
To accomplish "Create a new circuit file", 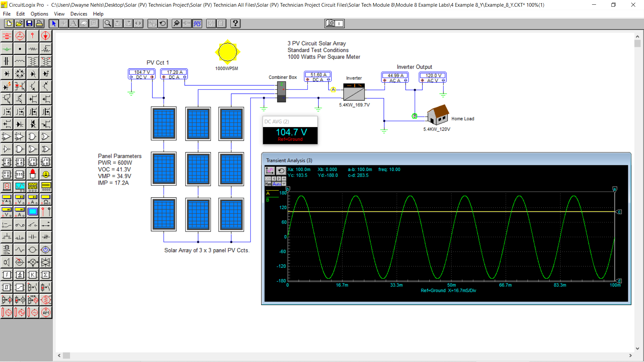I will point(9,23).
